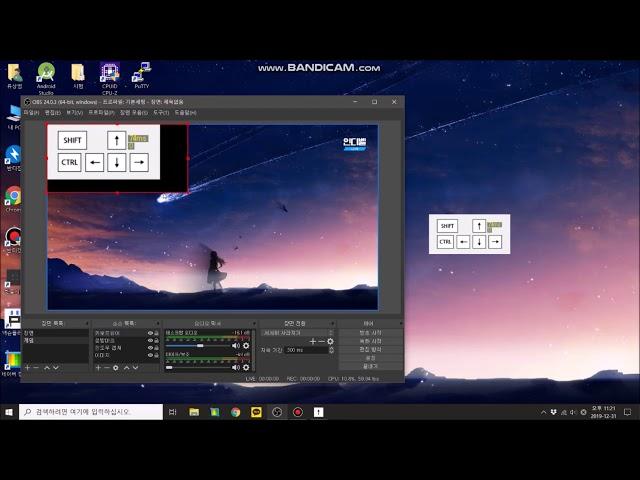Show hidden system tray icons chevron
The width and height of the screenshot is (640, 480).
(x=543, y=412)
